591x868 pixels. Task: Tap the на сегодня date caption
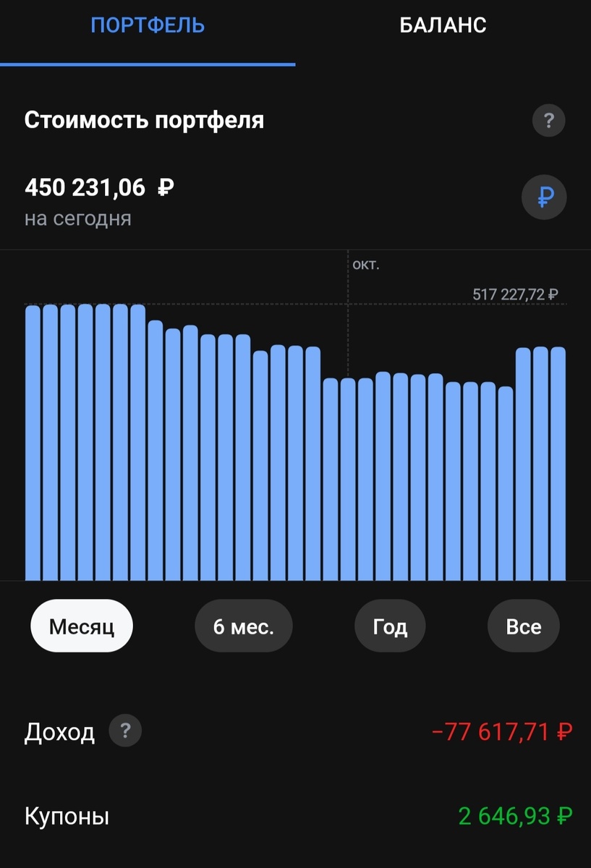point(78,218)
